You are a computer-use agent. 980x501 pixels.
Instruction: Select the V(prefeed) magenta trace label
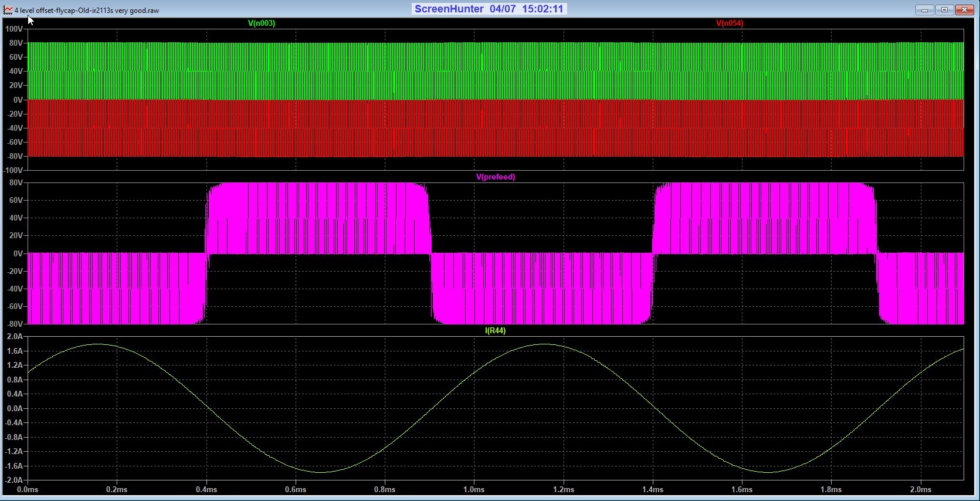(x=496, y=177)
